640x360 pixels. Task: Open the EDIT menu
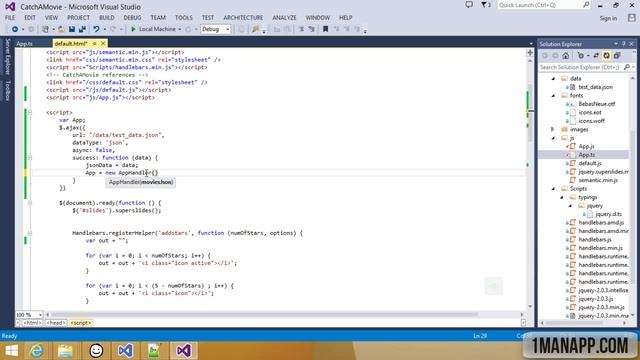(30, 18)
